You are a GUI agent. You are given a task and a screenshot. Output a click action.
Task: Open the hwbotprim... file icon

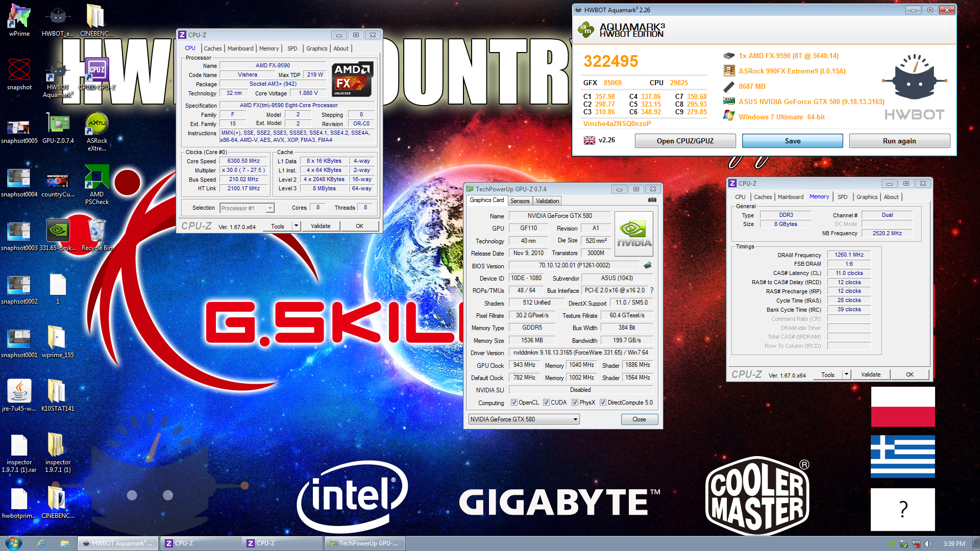[19, 503]
